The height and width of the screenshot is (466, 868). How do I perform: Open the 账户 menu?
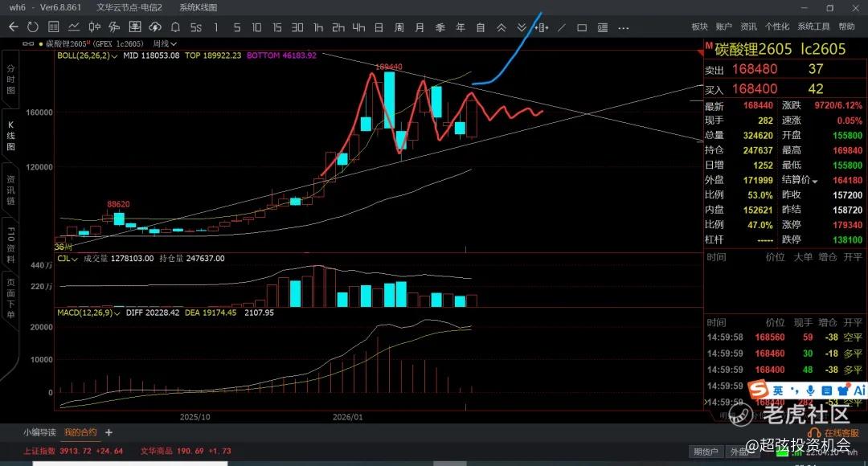tap(723, 27)
